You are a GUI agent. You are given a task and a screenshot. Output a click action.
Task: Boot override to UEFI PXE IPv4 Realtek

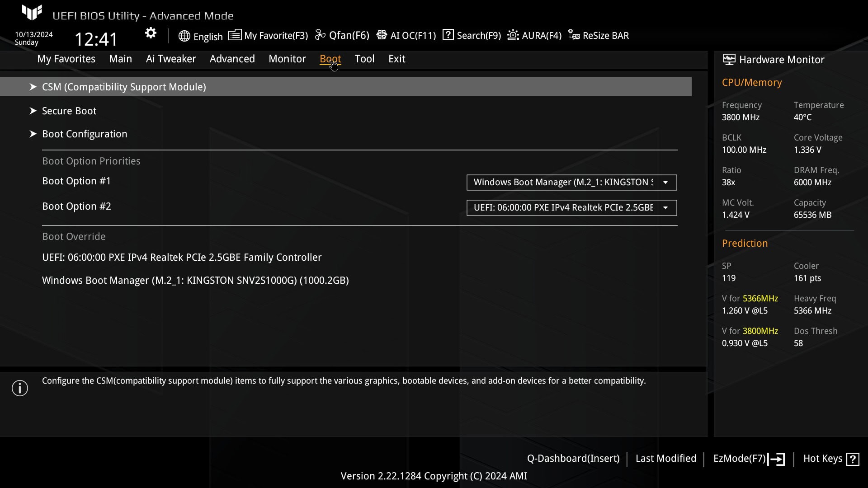click(x=182, y=257)
